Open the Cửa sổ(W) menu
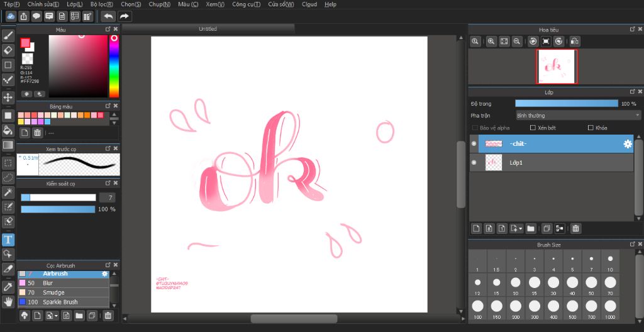 (281, 4)
